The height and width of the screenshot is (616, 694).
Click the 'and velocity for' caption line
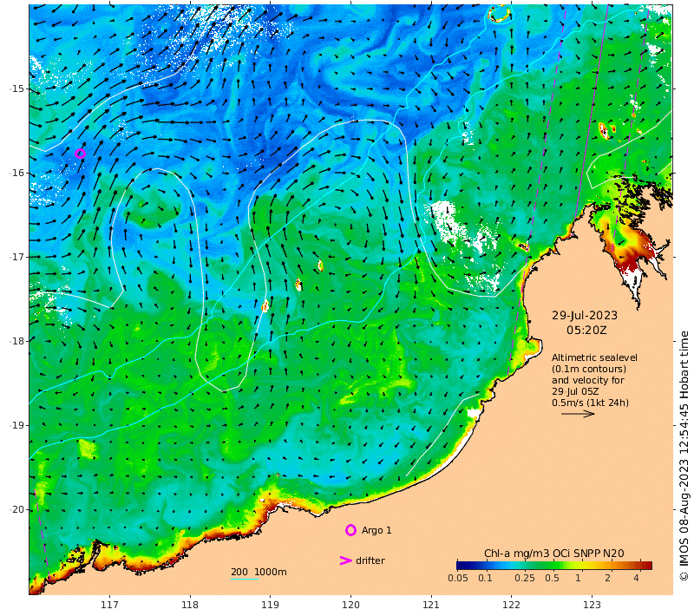click(x=588, y=380)
